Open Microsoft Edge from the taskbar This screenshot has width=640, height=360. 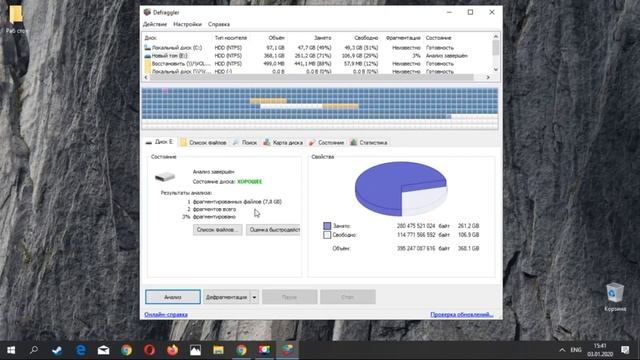(80, 350)
